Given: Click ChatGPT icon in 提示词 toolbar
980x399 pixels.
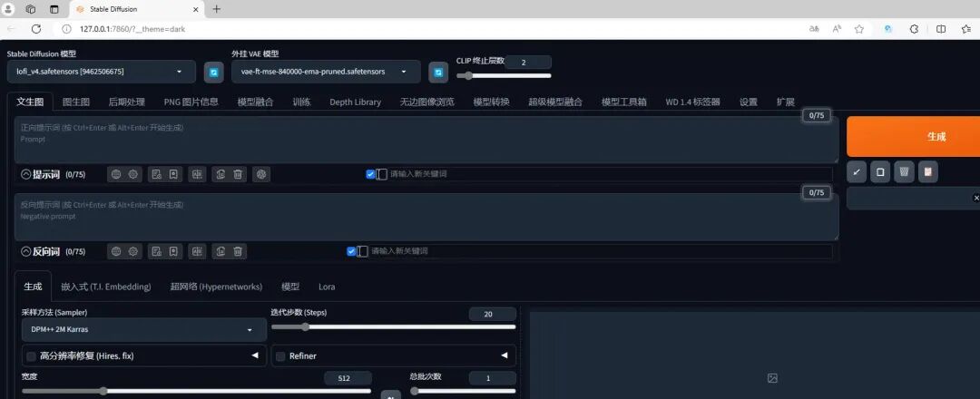Looking at the screenshot, I should coord(261,174).
